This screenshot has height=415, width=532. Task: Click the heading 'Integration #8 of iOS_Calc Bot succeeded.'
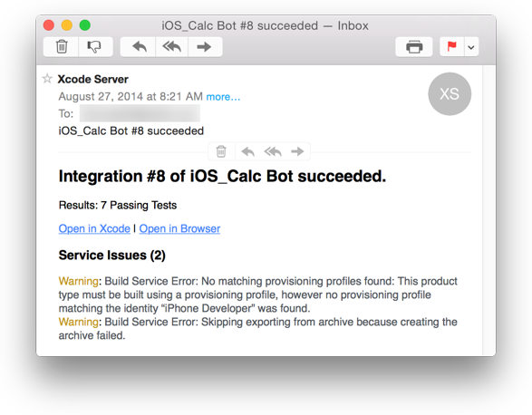222,176
